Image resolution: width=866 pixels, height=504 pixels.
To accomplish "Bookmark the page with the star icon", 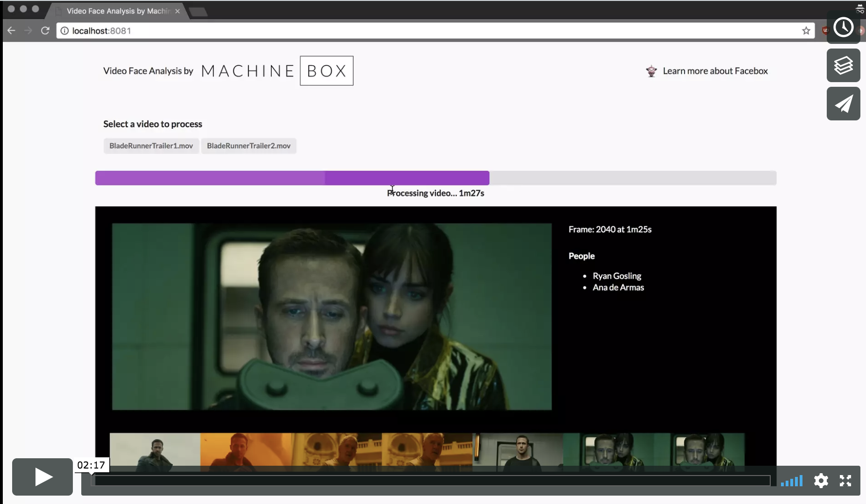I will (x=805, y=30).
